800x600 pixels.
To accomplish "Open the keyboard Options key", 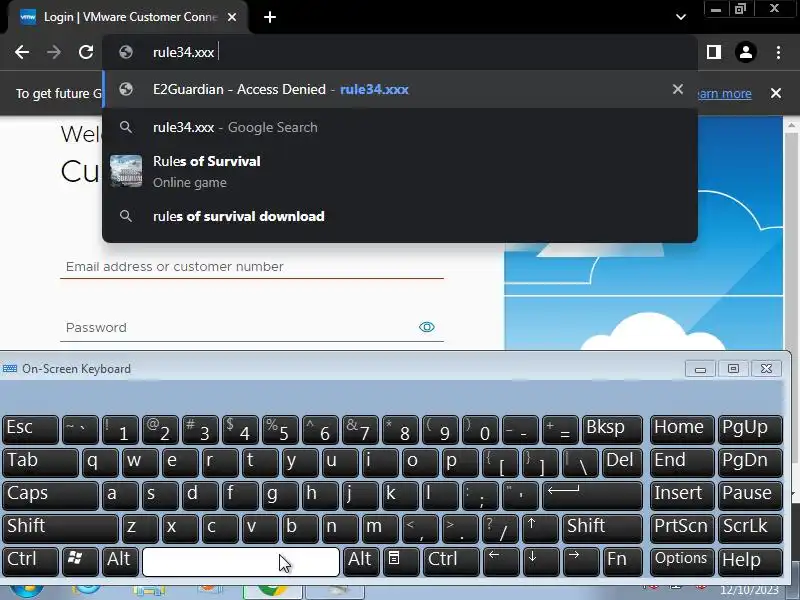I will pyautogui.click(x=682, y=561).
